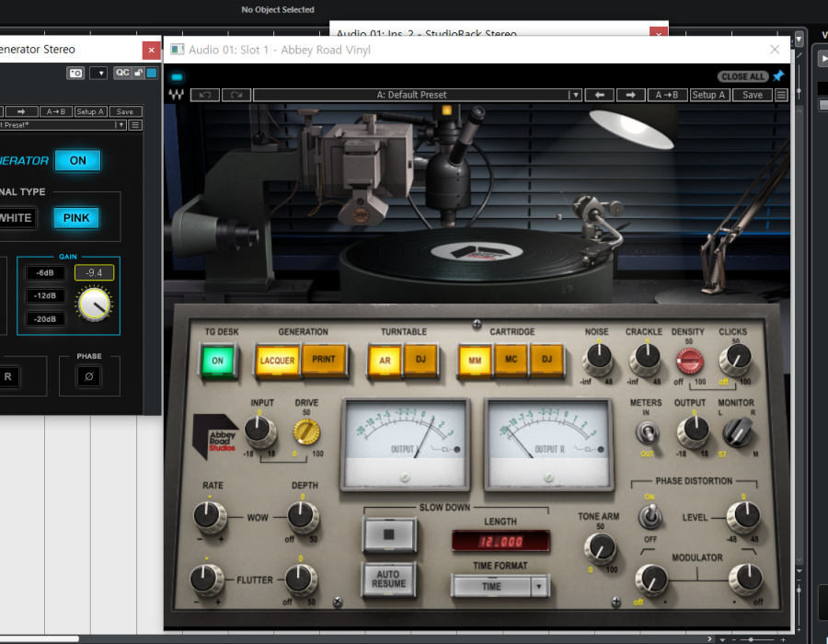Click the blue square icon in generator window
828x644 pixels.
coord(152,73)
